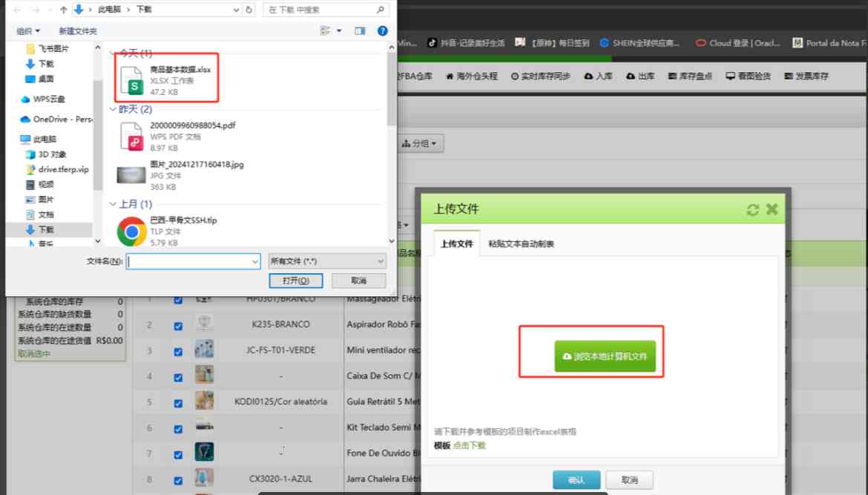Select the 巴西-甲骨文SSH.tlp Chrome icon file

(x=132, y=232)
